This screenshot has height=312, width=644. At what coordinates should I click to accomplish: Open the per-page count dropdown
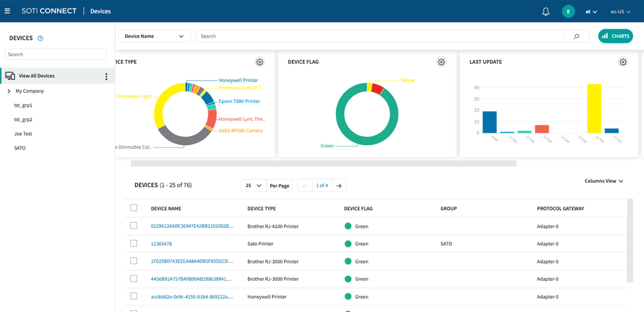click(253, 185)
